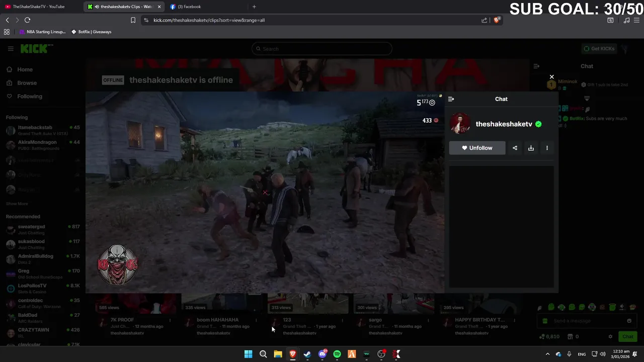
Task: Open recommended channel sweatergxd
Action: tap(43, 229)
